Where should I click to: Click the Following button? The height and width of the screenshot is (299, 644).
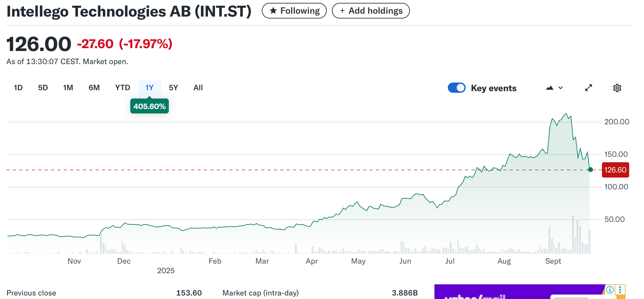294,11
